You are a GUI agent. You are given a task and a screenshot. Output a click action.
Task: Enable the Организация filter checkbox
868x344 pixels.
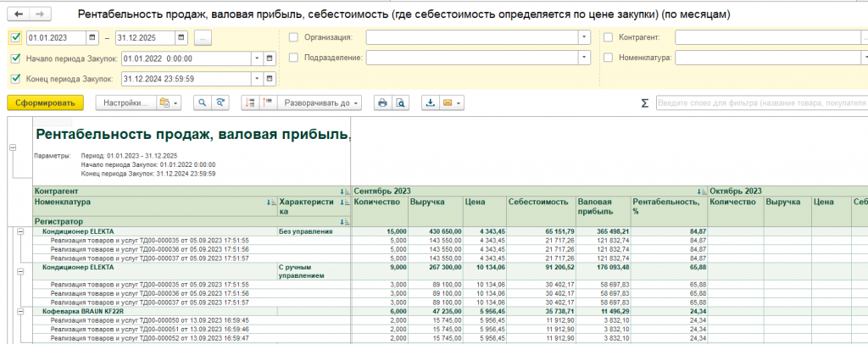[x=294, y=38]
